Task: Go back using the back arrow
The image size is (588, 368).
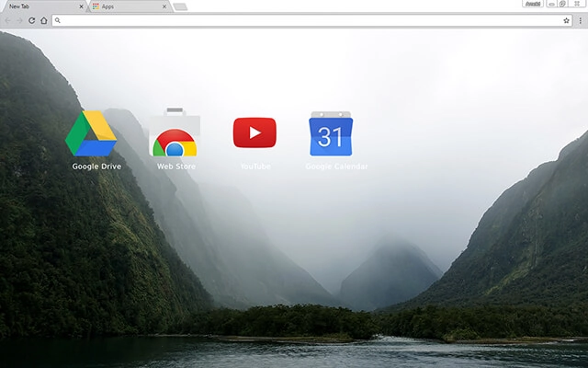Action: (x=8, y=20)
